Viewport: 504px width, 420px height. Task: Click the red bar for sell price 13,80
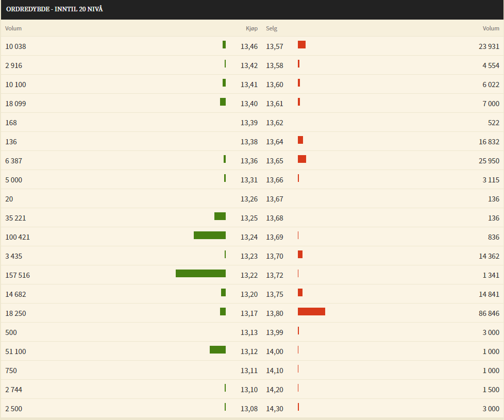pyautogui.click(x=311, y=311)
